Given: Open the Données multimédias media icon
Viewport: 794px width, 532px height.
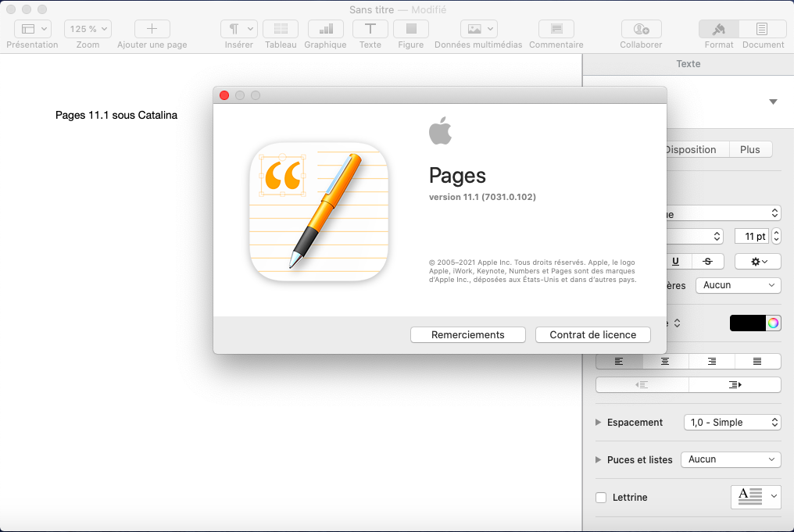Looking at the screenshot, I should click(478, 29).
